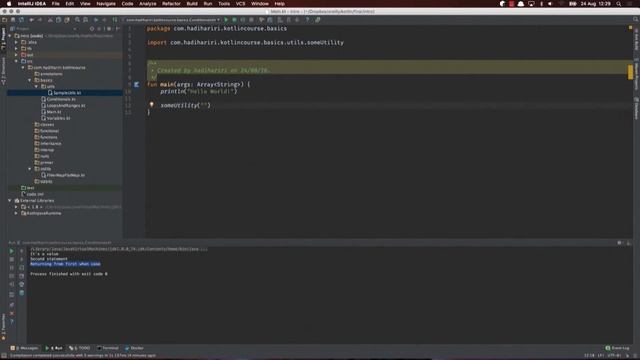The height and width of the screenshot is (360, 640).
Task: Click the macOS Spotlight search icon
Action: 619,4
